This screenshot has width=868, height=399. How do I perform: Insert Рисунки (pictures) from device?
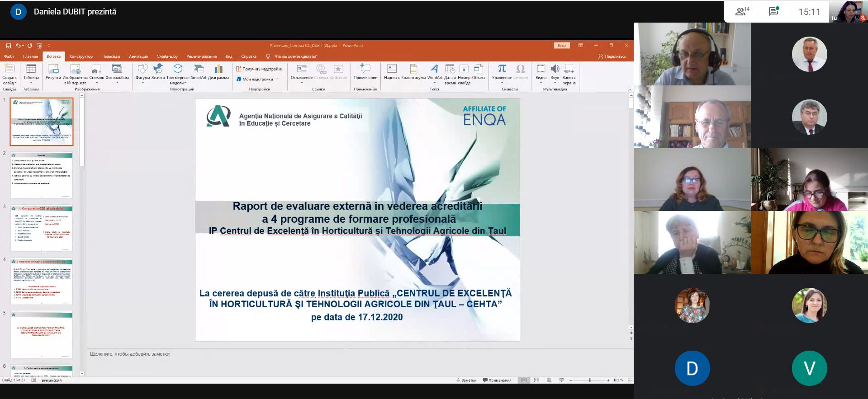[53, 72]
